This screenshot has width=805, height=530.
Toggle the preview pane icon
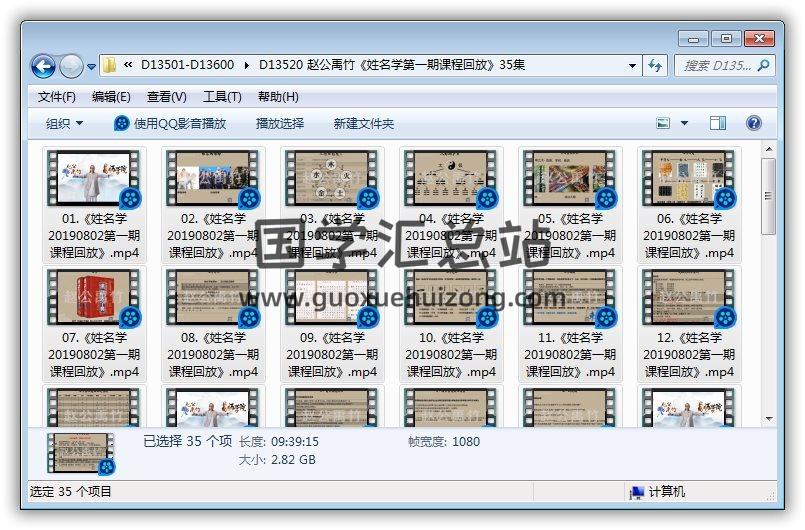718,123
